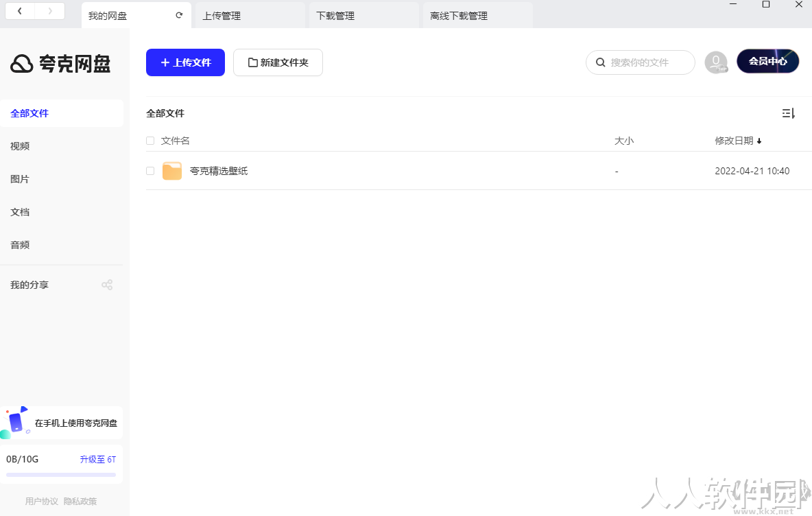
Task: Close the 夸克网盘 window
Action: 798,4
